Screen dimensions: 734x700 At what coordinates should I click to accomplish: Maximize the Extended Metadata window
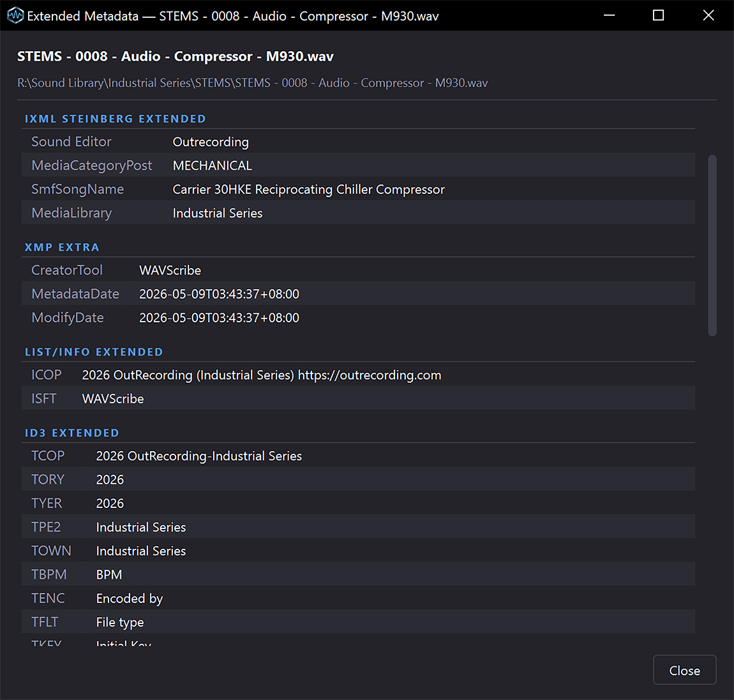coord(658,15)
